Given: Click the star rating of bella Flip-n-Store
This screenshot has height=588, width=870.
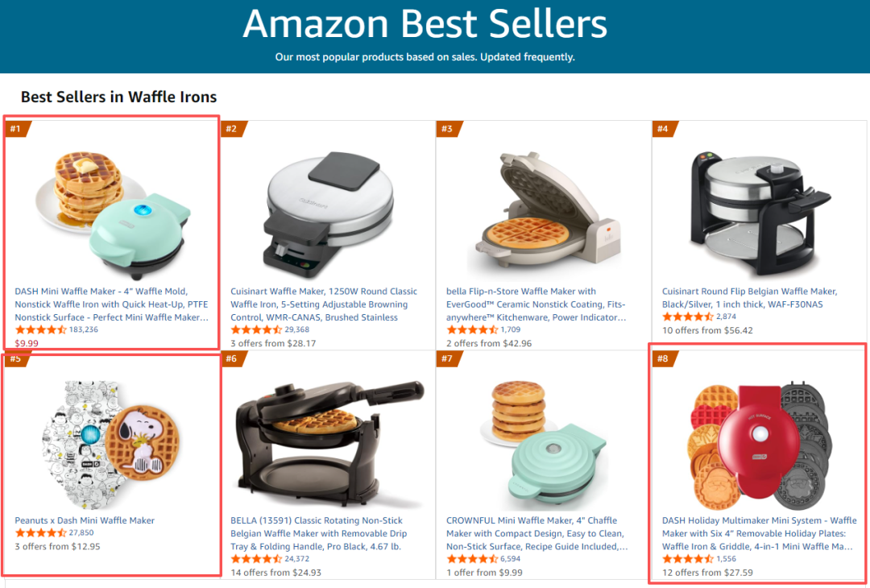Looking at the screenshot, I should [472, 330].
